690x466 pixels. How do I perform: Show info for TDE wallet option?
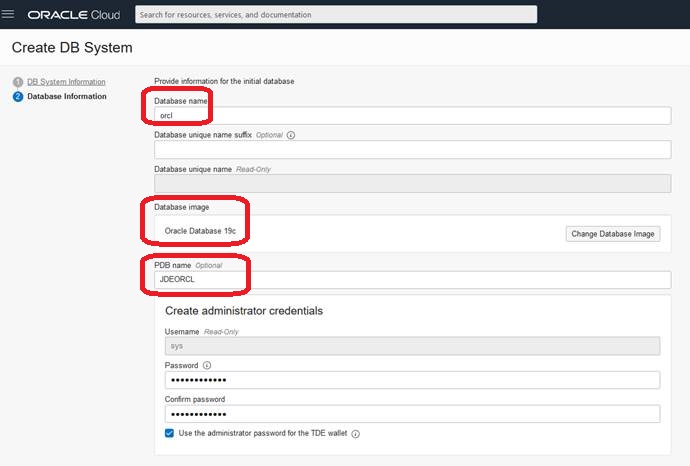[x=356, y=434]
